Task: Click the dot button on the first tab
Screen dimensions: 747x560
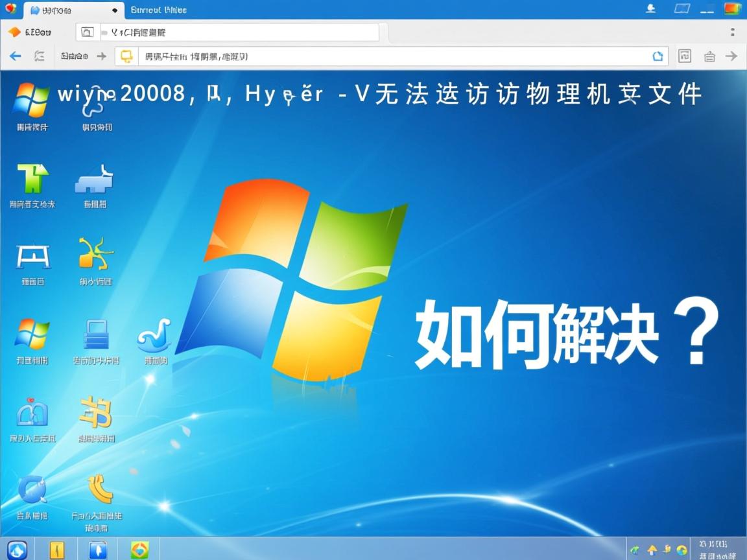Action: pos(115,10)
